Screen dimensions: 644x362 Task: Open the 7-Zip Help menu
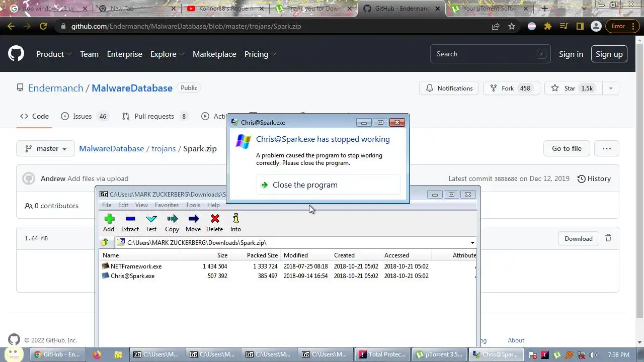(213, 205)
